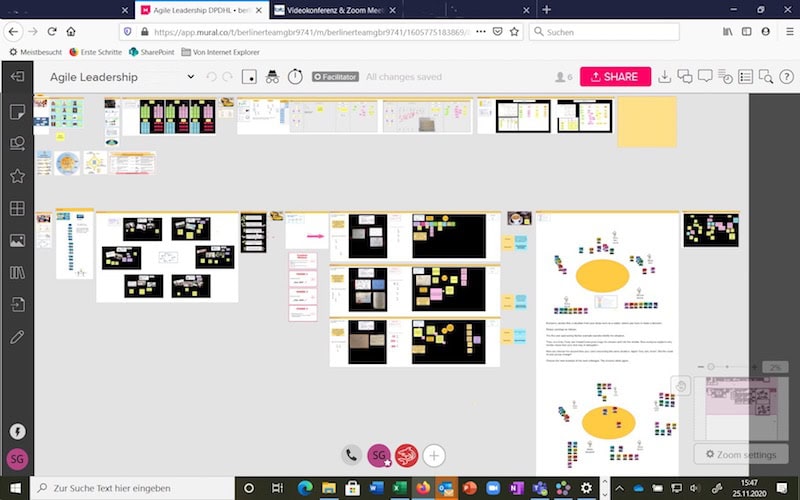This screenshot has width=800, height=500.
Task: Toggle private mode incognito icon
Action: 272,77
